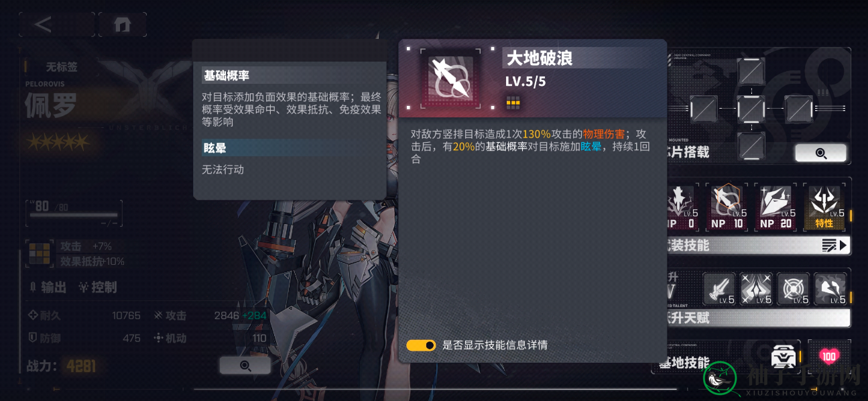Toggle the skill info detail switch
868x401 pixels.
click(421, 345)
